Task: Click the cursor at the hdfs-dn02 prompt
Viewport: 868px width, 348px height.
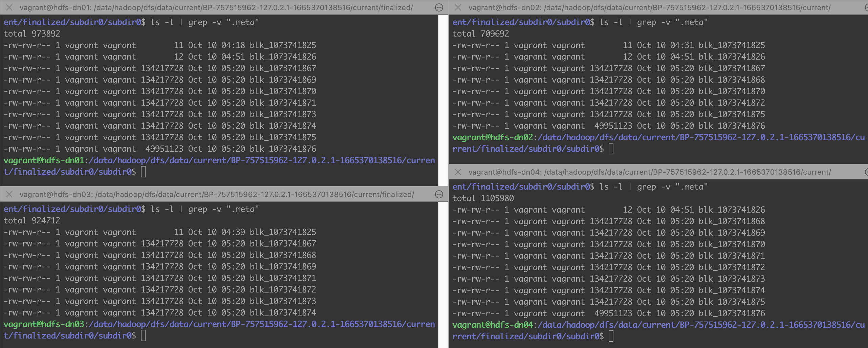Action: pyautogui.click(x=611, y=149)
